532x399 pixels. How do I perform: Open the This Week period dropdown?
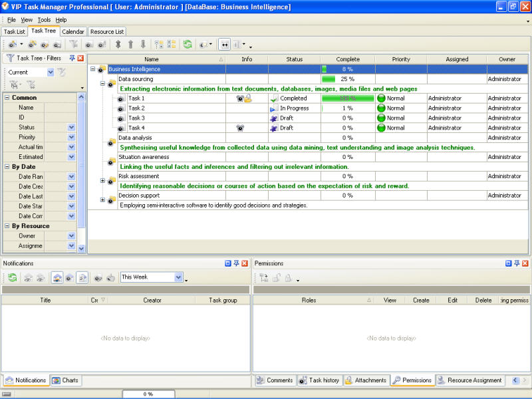click(179, 277)
